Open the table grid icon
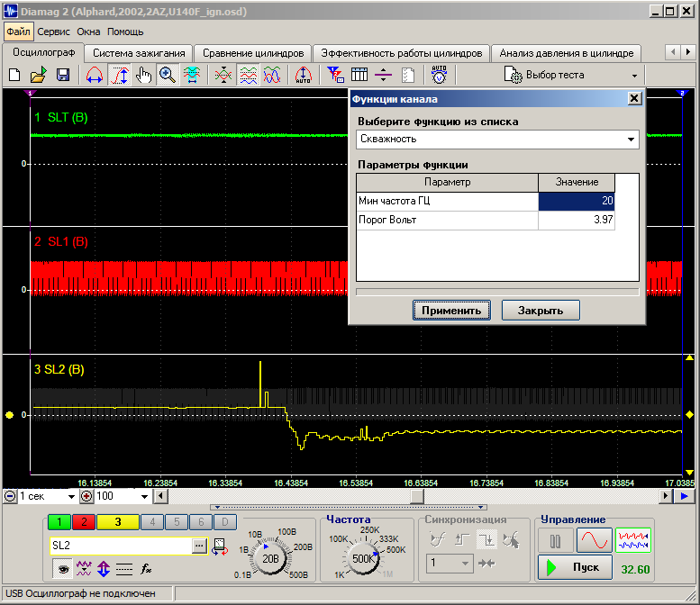700x605 pixels. pyautogui.click(x=359, y=75)
